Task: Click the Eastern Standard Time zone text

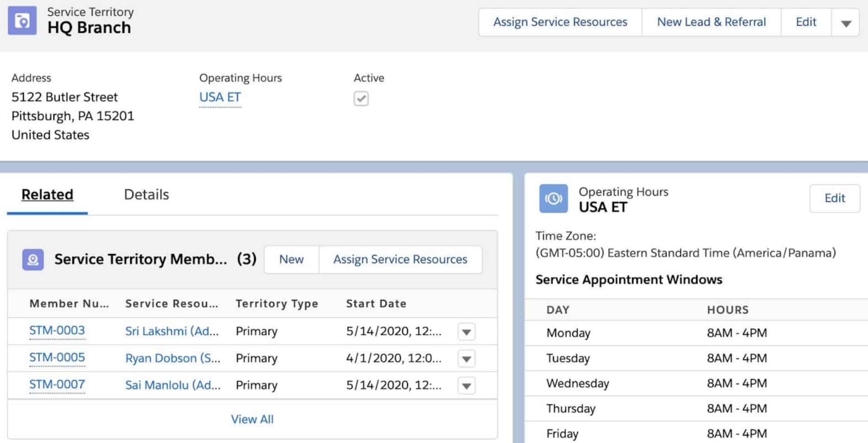Action: [686, 253]
